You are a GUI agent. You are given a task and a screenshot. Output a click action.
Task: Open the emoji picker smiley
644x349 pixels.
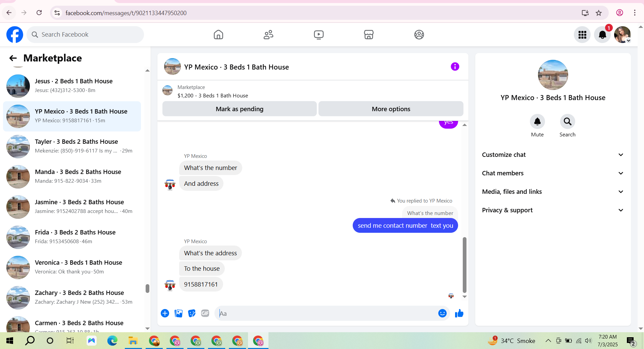tap(442, 313)
